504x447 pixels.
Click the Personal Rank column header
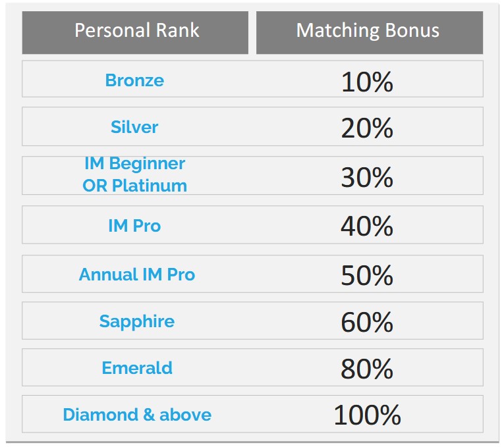tap(135, 32)
